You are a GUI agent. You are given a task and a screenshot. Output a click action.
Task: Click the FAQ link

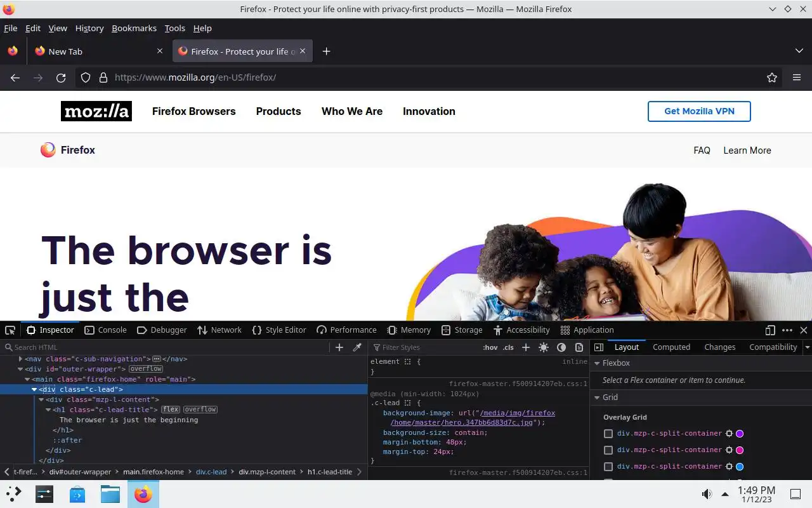pyautogui.click(x=702, y=150)
